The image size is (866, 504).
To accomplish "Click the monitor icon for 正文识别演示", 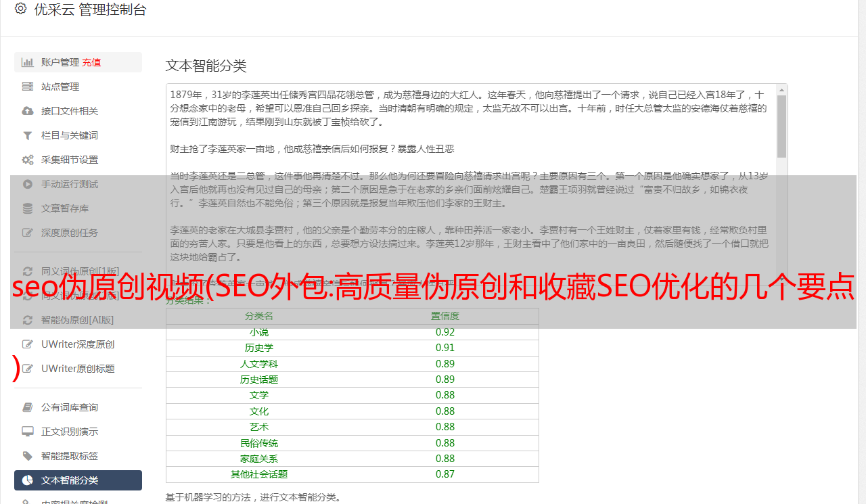I will (28, 432).
